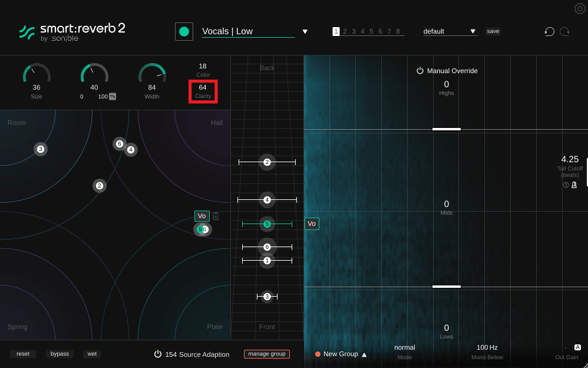Click the Highs value 0
588x368 pixels.
point(446,84)
